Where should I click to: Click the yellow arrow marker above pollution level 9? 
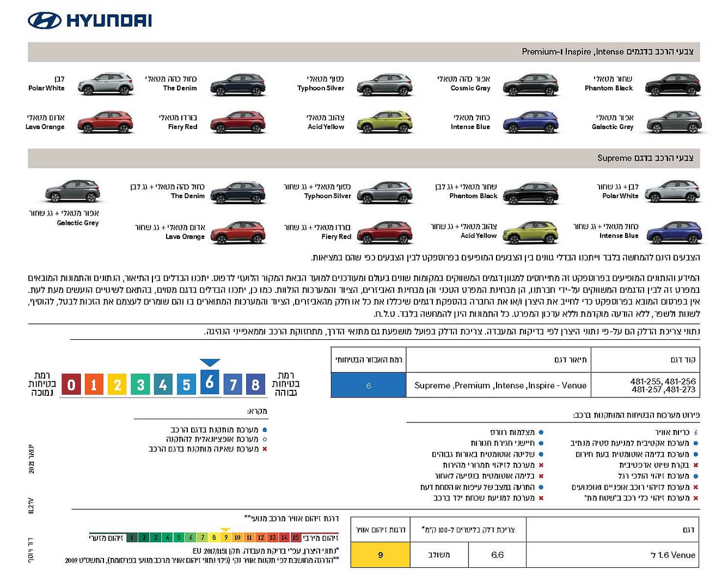225,530
